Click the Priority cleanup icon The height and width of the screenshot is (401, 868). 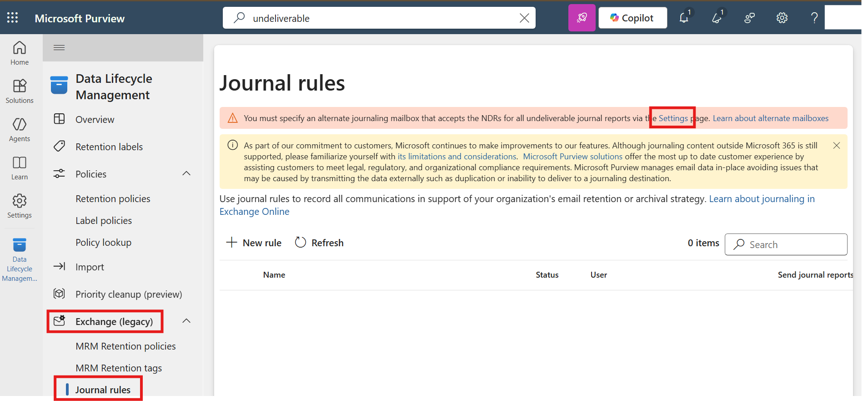coord(59,294)
